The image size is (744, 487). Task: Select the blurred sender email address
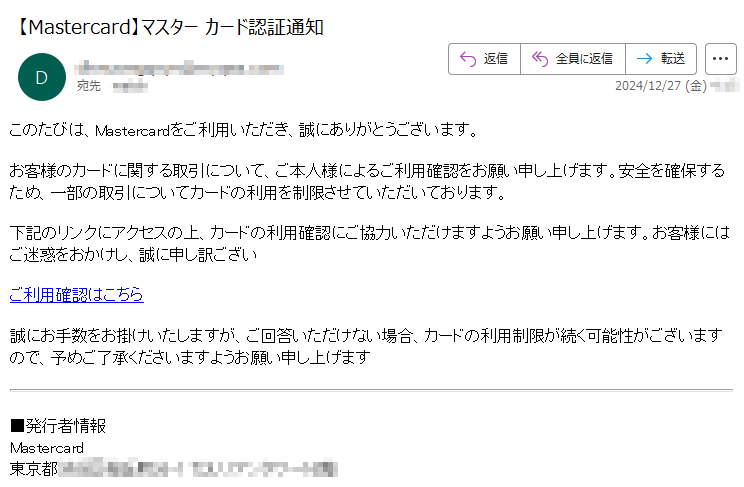(179, 68)
